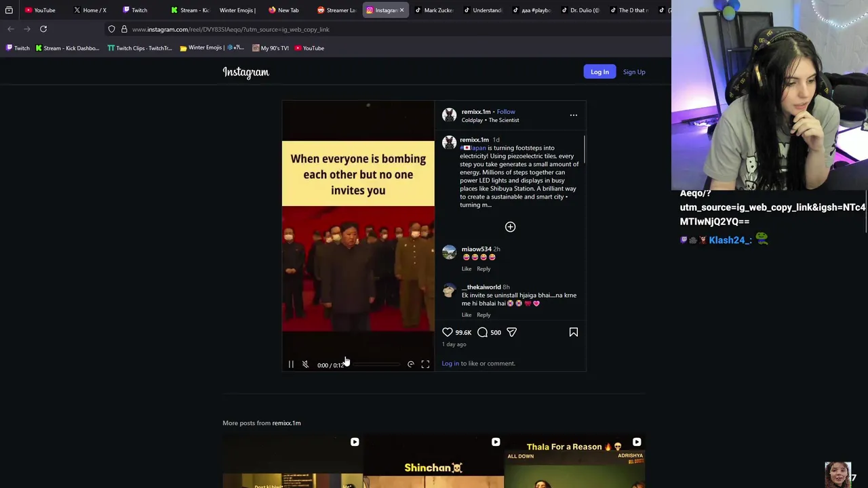868x488 pixels.
Task: Click 'Log in' link to like or comment
Action: [x=450, y=363]
